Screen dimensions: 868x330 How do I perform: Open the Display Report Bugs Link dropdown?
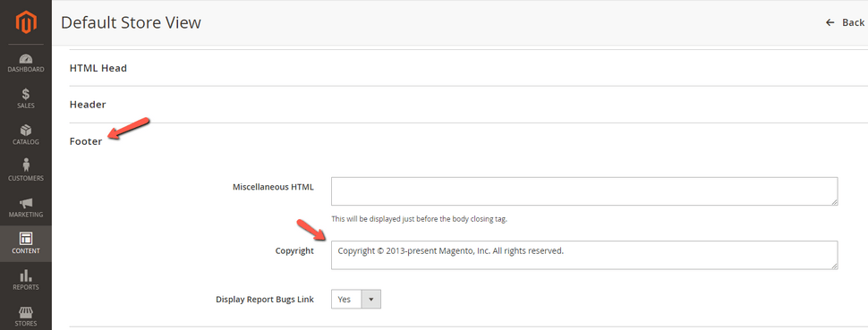[356, 299]
